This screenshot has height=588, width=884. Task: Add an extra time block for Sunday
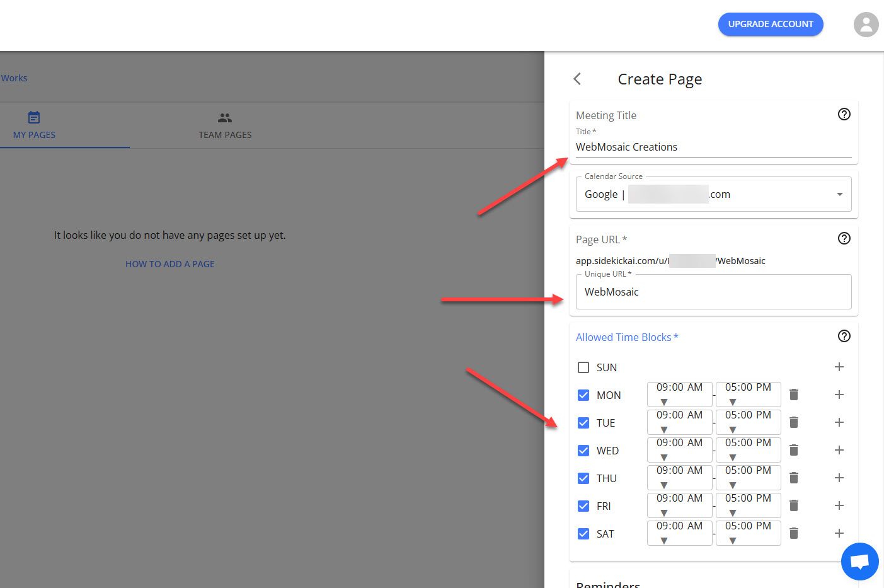point(839,367)
